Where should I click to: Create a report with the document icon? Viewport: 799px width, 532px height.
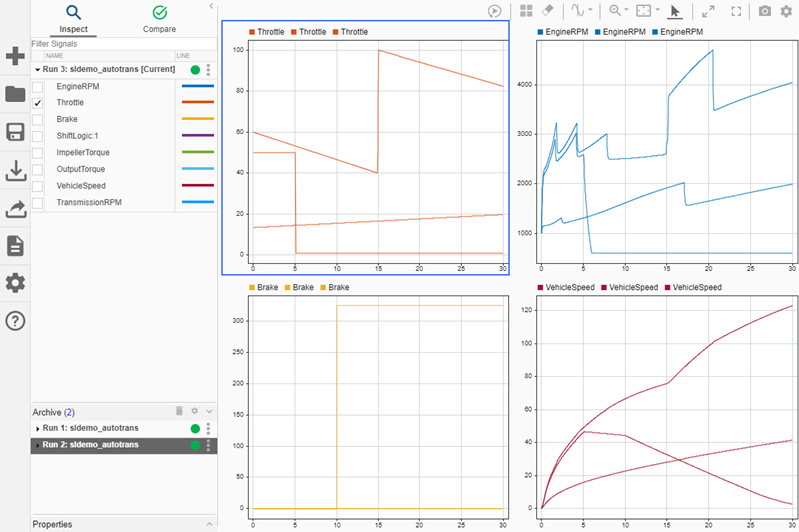(x=15, y=246)
